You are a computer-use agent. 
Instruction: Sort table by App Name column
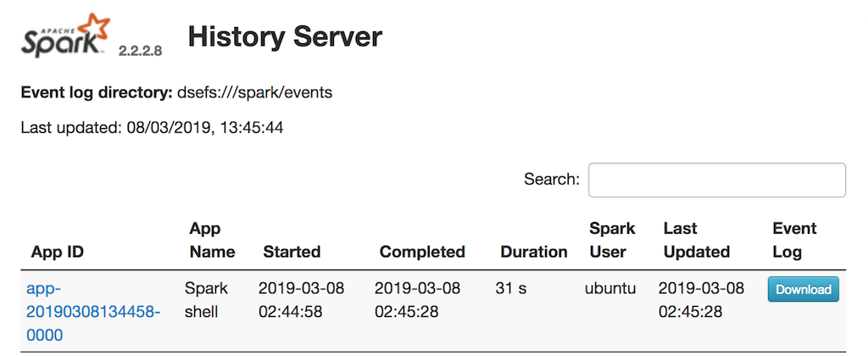(x=212, y=240)
